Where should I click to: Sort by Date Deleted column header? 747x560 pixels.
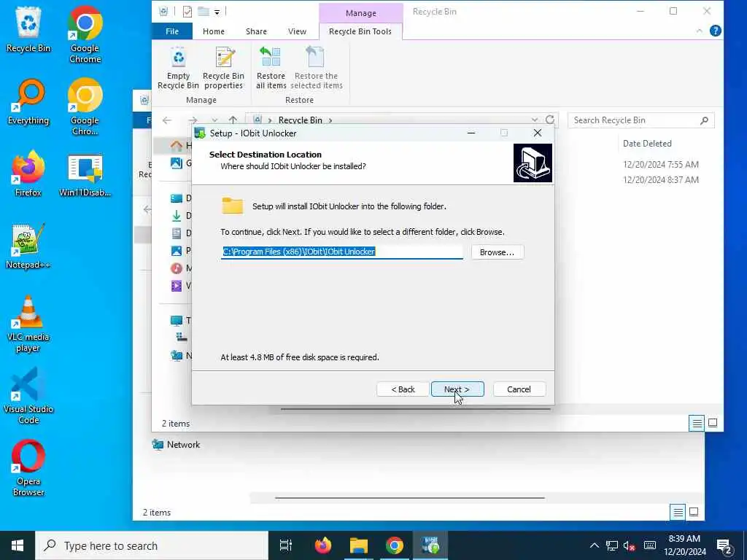647,144
